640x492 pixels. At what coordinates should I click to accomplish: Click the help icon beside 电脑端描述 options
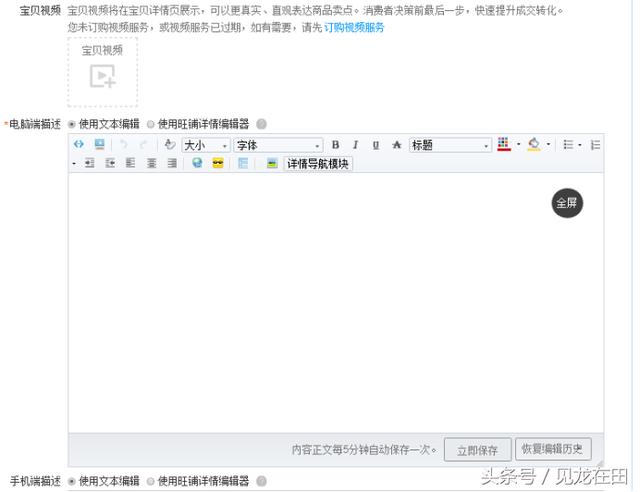[x=262, y=124]
